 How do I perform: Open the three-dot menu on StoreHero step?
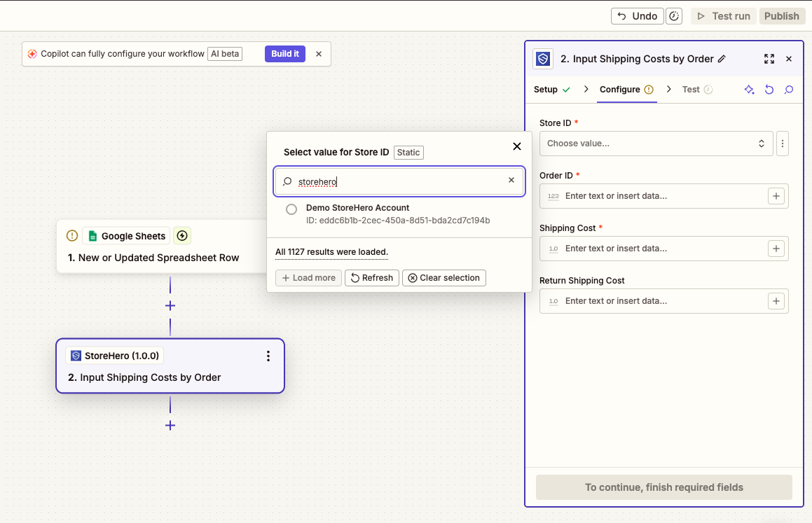[x=268, y=356]
